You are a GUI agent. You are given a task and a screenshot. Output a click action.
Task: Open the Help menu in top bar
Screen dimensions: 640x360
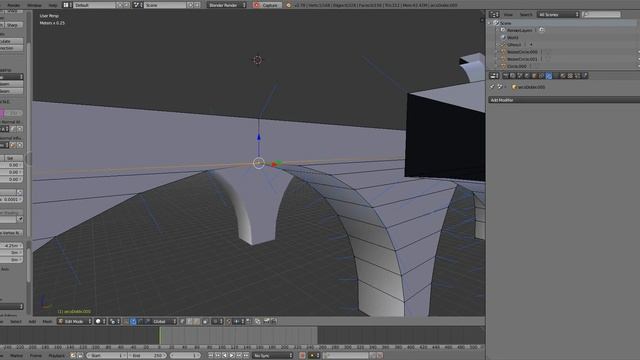(x=53, y=5)
